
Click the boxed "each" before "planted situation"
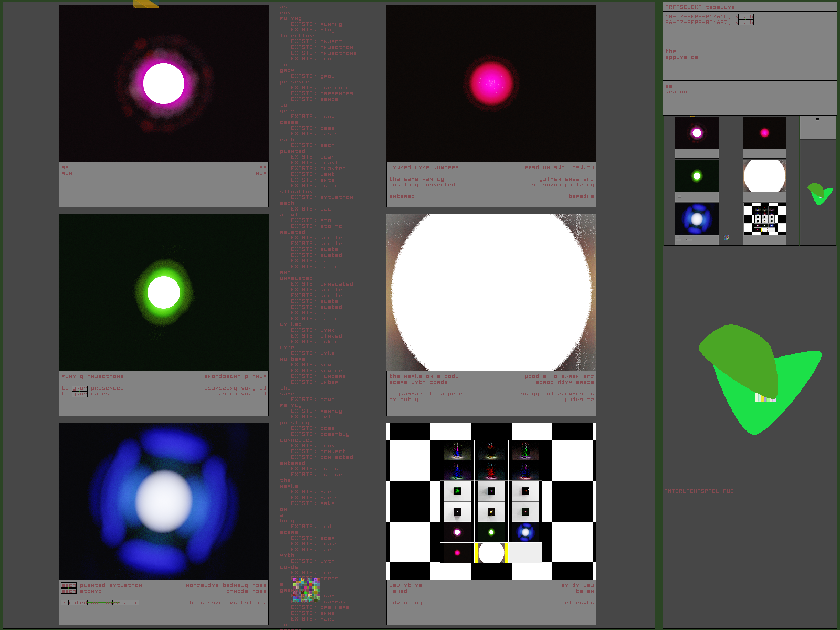point(68,585)
